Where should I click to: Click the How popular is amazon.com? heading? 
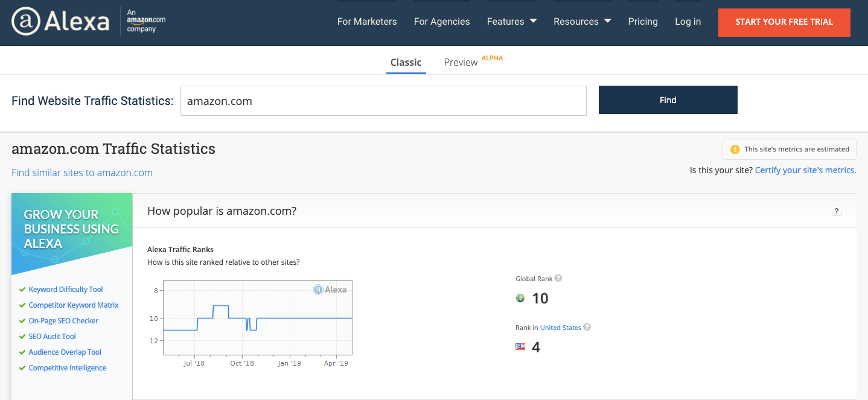tap(222, 211)
